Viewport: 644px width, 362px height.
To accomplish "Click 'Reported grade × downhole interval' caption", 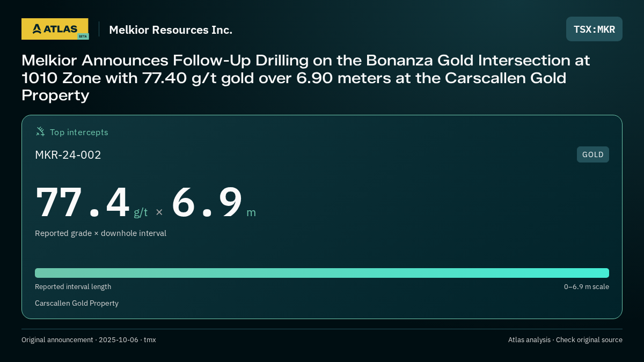I will [x=101, y=233].
